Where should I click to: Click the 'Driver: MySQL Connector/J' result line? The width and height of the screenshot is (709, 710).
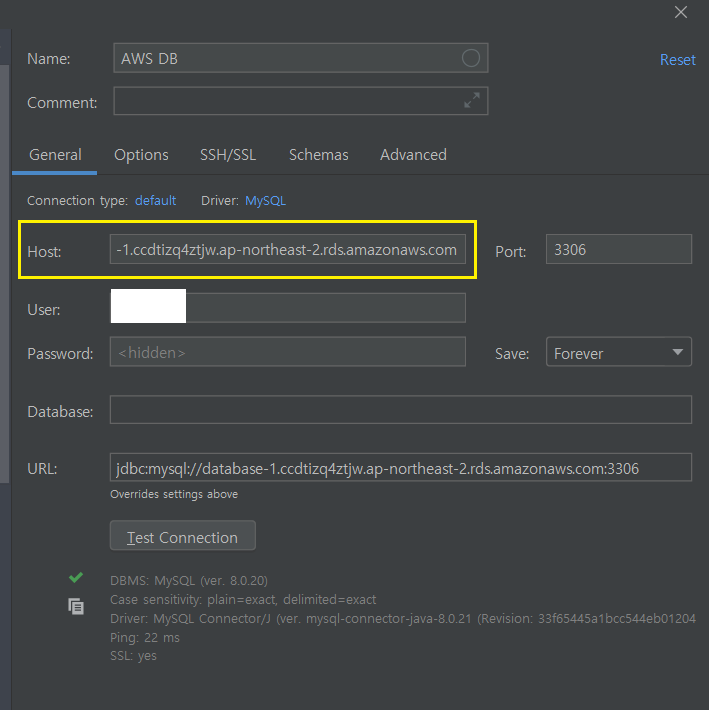pyautogui.click(x=402, y=619)
